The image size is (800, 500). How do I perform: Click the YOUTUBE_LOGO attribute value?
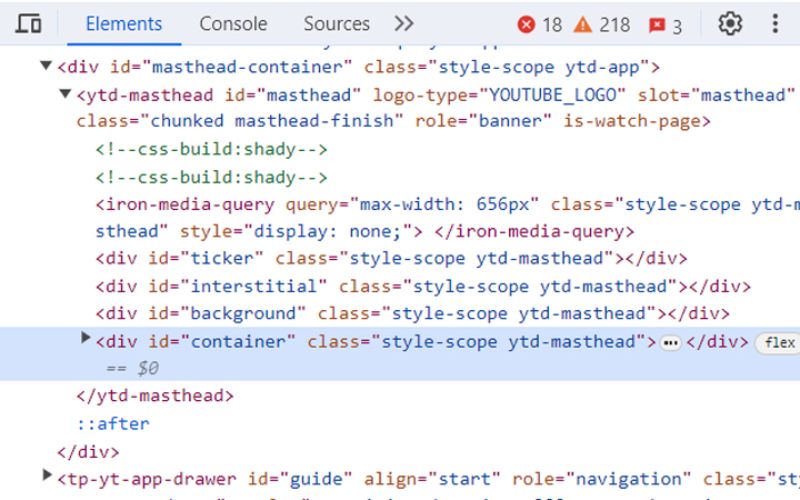click(x=553, y=95)
